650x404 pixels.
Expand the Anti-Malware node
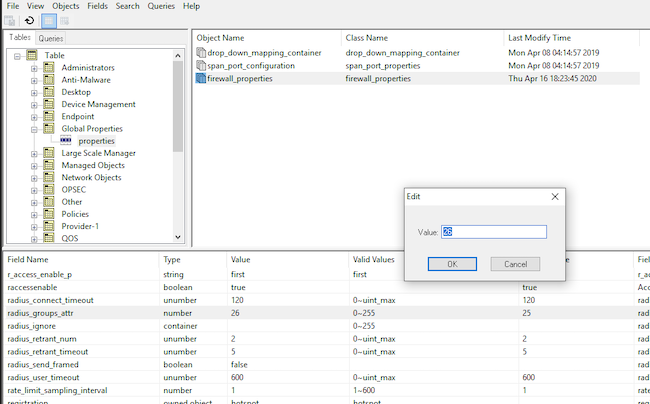pyautogui.click(x=34, y=81)
